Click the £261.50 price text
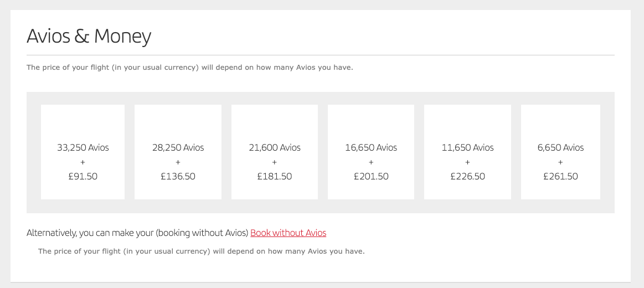The height and width of the screenshot is (288, 644). point(560,177)
